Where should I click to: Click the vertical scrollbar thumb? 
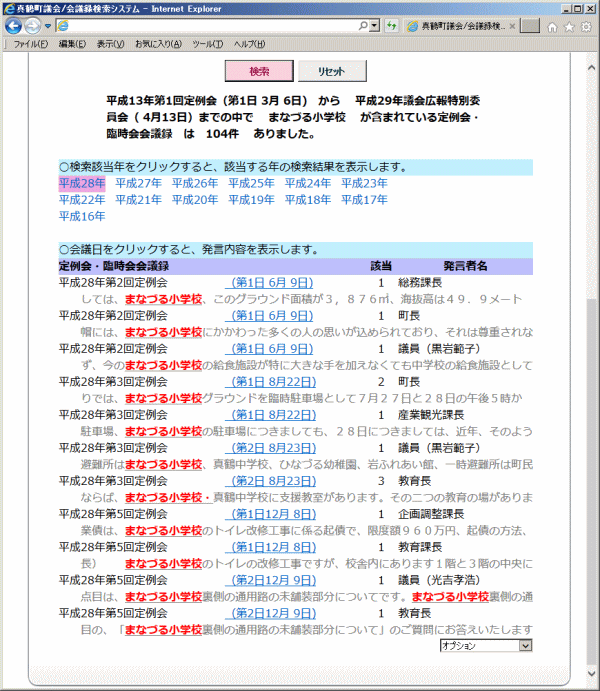(591, 482)
